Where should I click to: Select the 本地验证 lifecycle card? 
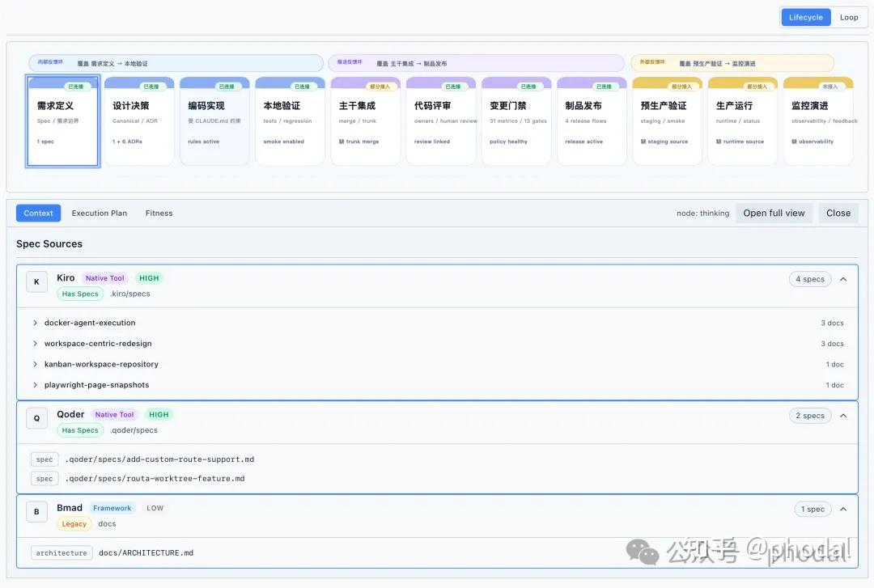(290, 121)
